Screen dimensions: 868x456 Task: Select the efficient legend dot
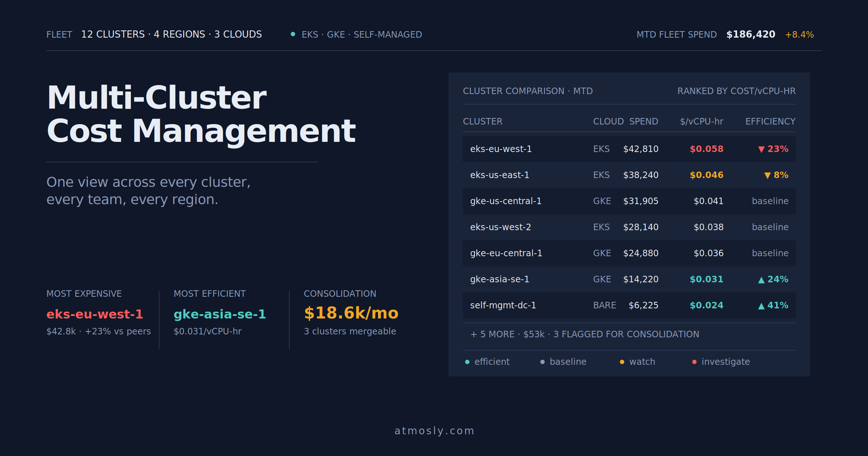[467, 362]
